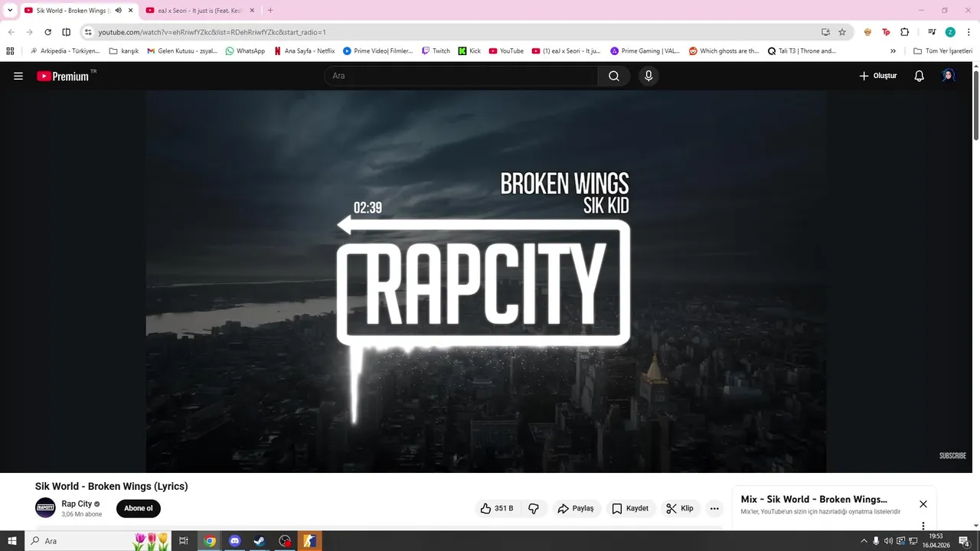Screen dimensions: 980x551
Task: Open the Chrome profile Z avatar
Action: coord(950,32)
